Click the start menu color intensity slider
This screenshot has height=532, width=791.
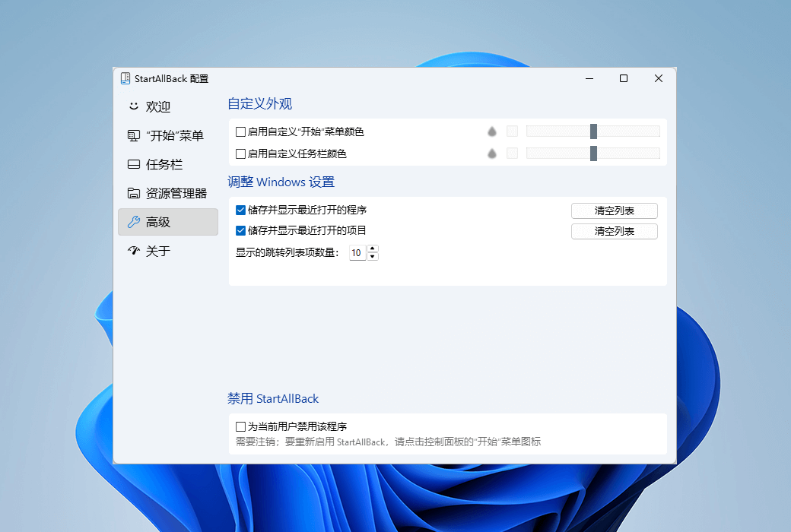pos(593,131)
